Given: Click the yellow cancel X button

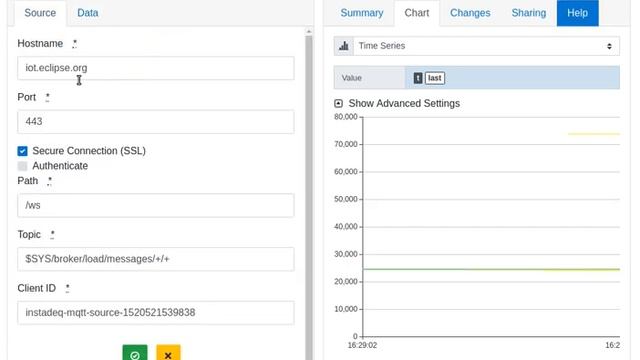Looking at the screenshot, I should click(x=168, y=353).
